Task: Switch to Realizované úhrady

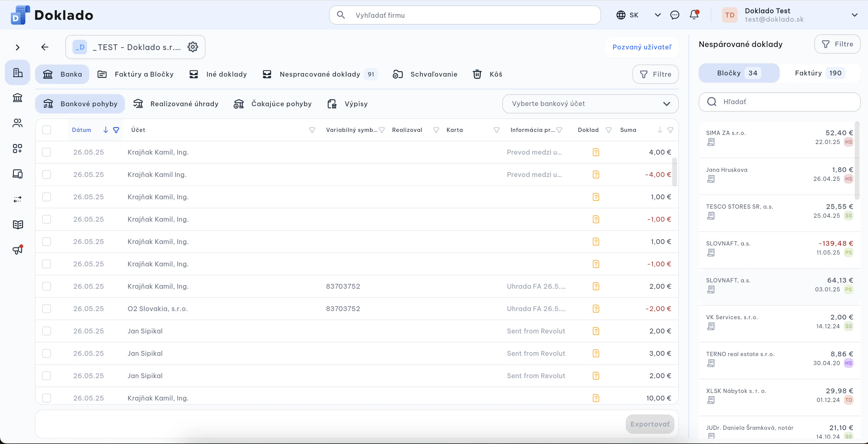Action: point(176,104)
